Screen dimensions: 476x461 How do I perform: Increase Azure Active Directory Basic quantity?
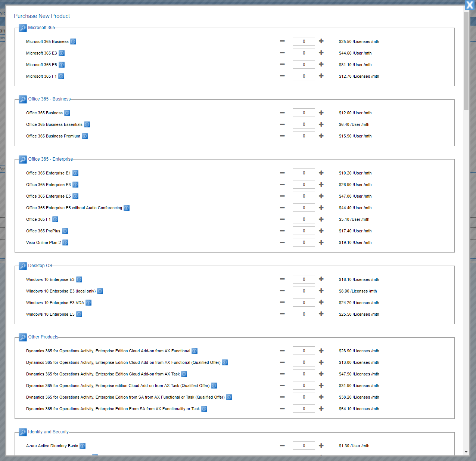tap(321, 445)
